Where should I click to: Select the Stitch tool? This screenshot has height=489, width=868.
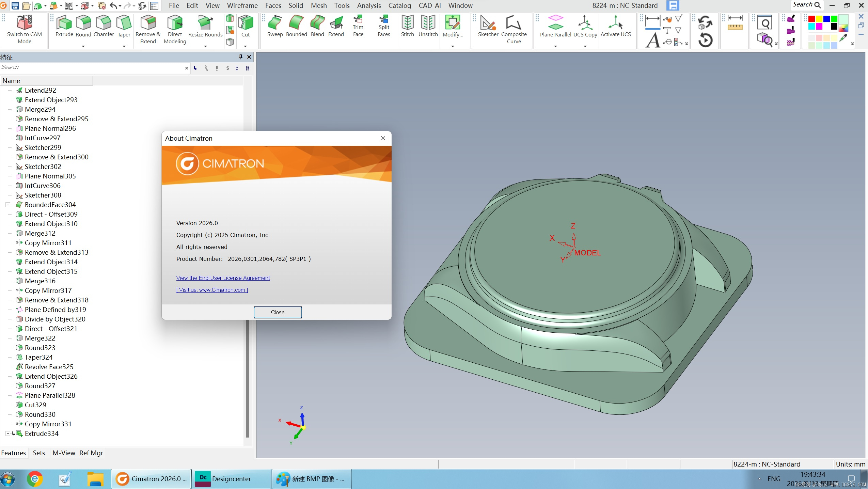(x=407, y=26)
